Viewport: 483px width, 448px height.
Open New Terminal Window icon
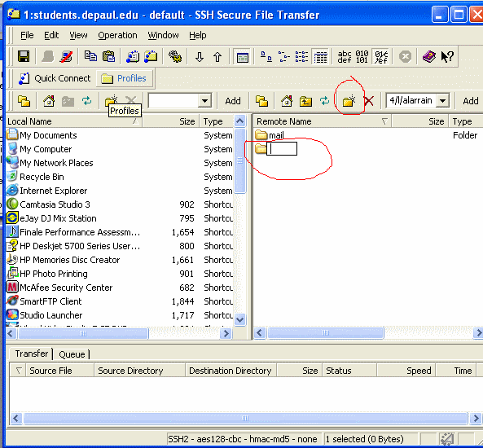(133, 57)
